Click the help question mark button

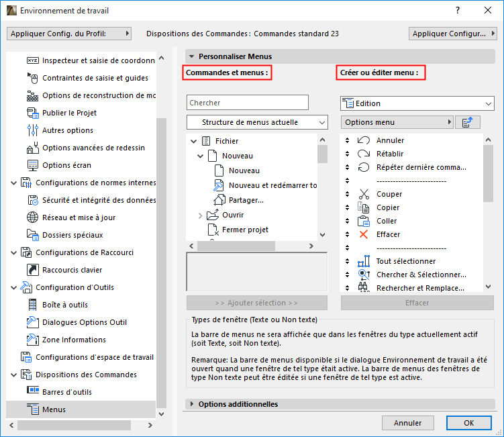458,10
